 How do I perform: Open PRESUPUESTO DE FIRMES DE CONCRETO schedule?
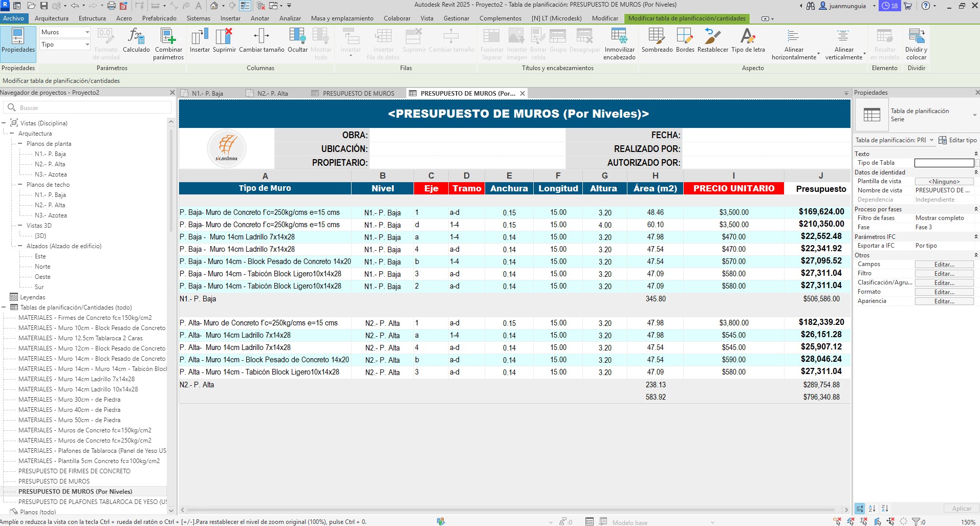coord(74,471)
